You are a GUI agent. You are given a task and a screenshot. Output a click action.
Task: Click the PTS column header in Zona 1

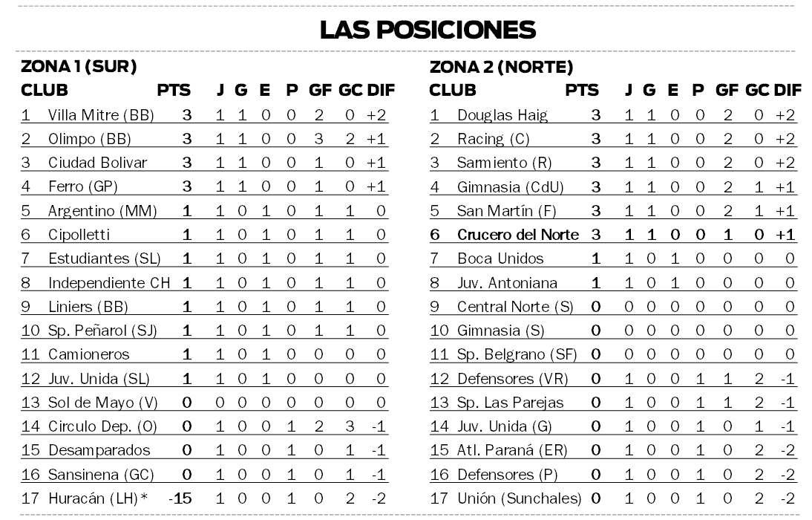click(x=174, y=90)
